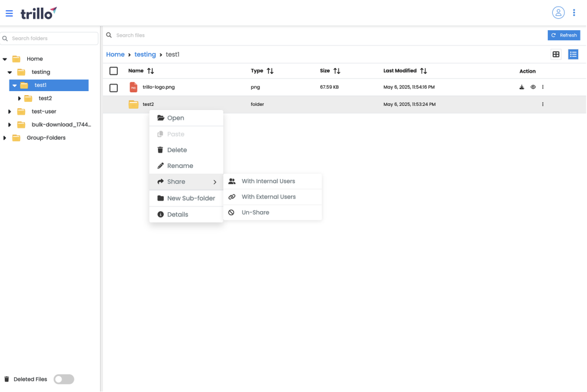Click the test2 folder icon in file list
Image resolution: width=587 pixels, height=392 pixels.
click(x=133, y=105)
